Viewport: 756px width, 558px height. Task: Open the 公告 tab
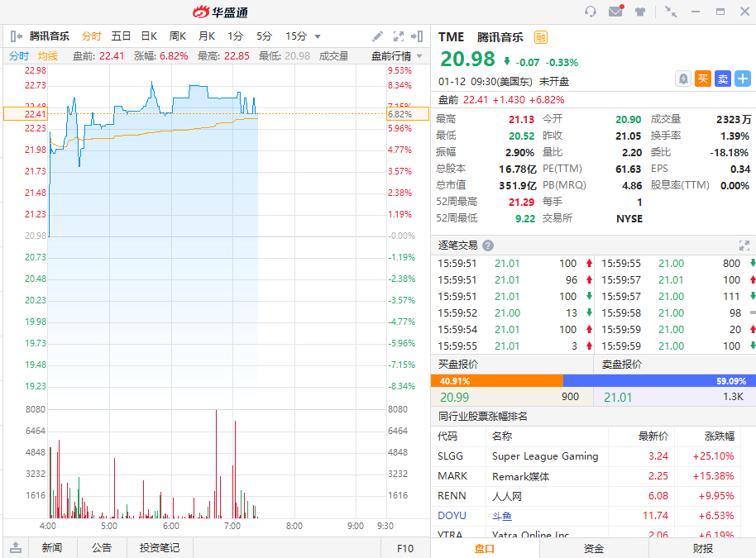102,548
